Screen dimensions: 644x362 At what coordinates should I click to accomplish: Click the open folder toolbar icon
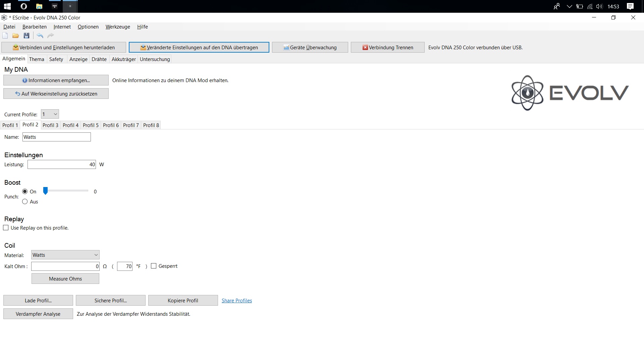[x=15, y=36]
